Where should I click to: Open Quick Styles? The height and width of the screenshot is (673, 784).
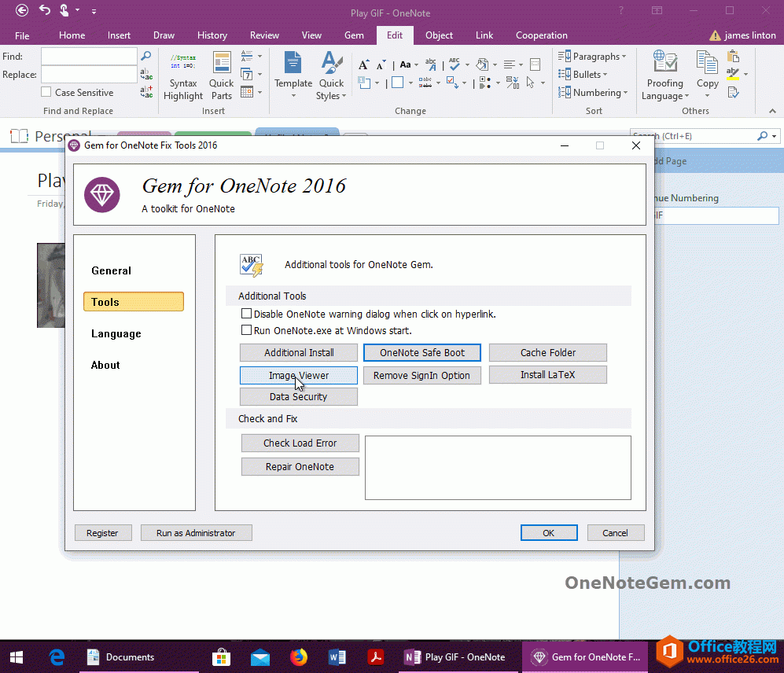pyautogui.click(x=331, y=76)
